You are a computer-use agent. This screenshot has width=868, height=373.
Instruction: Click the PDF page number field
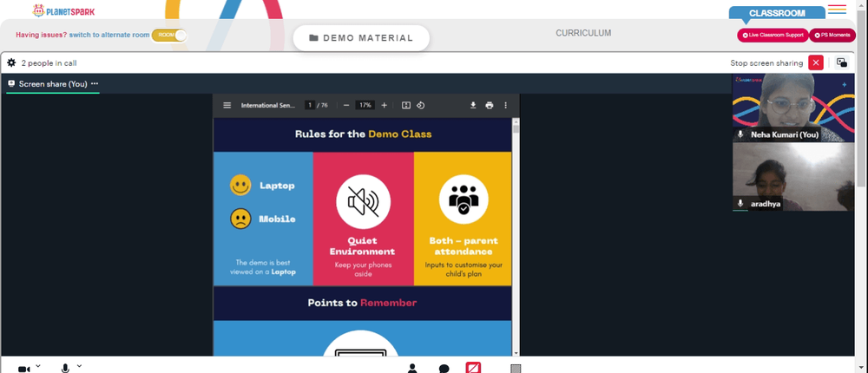click(x=310, y=105)
